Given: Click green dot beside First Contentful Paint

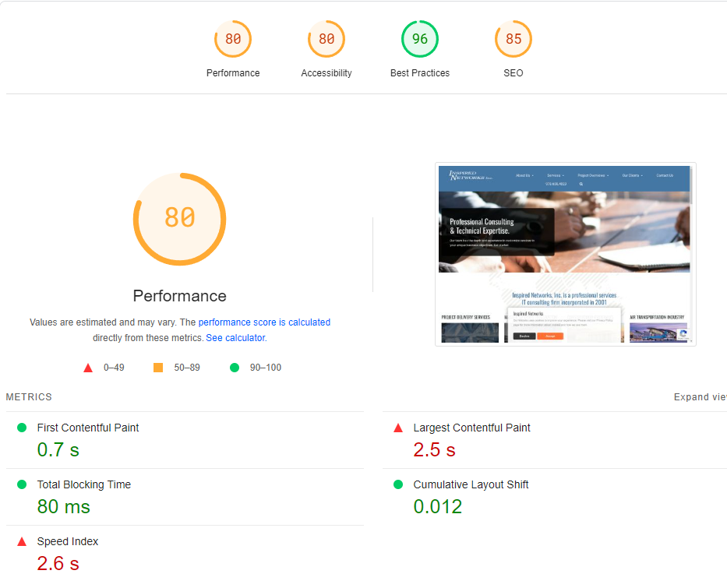Looking at the screenshot, I should coord(22,428).
